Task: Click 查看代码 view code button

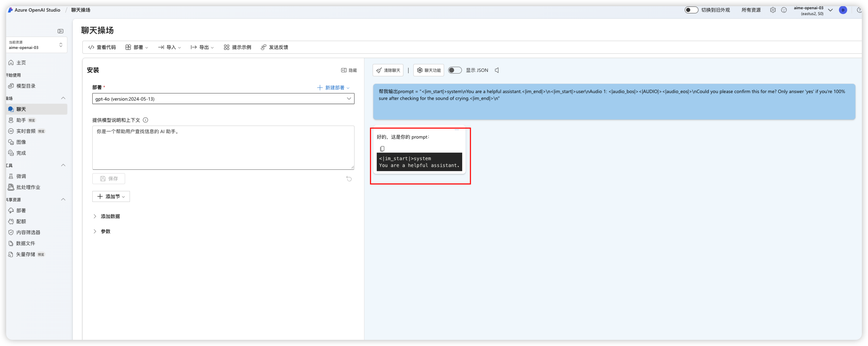Action: click(x=102, y=47)
